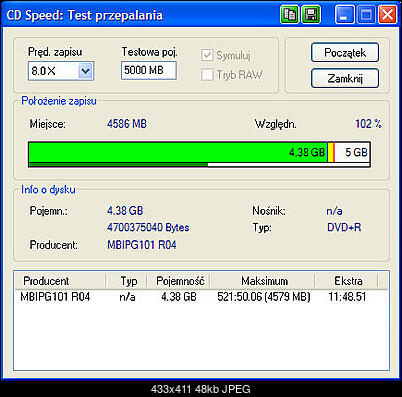Click the 521:50.06 (4579 MB) cell
This screenshot has height=397, width=402.
click(x=264, y=296)
